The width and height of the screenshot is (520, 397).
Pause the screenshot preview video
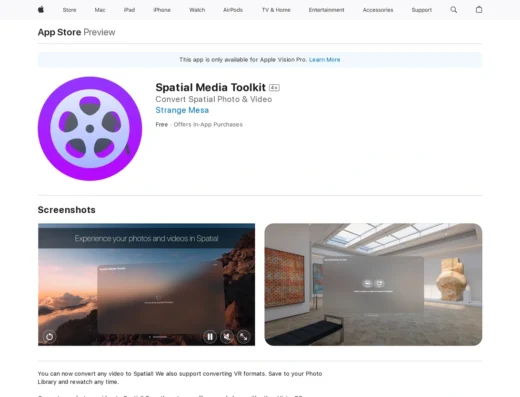tap(210, 337)
